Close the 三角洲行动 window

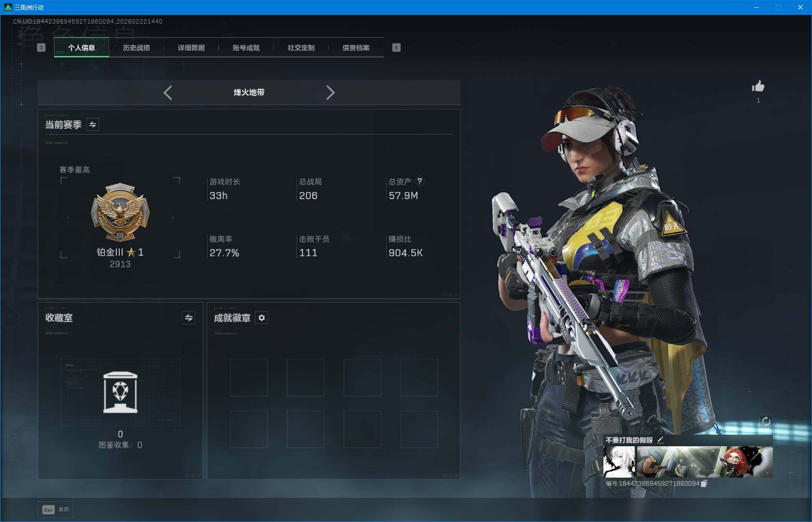coord(800,7)
